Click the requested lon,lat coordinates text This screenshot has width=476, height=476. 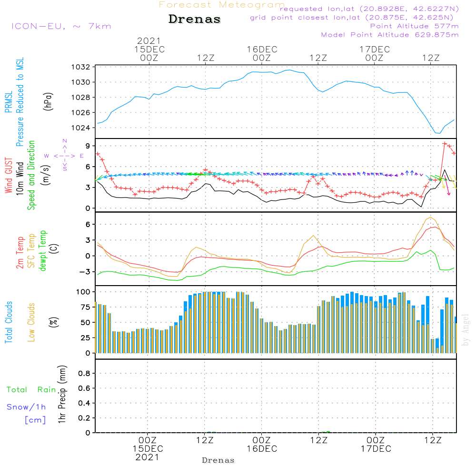369,9
